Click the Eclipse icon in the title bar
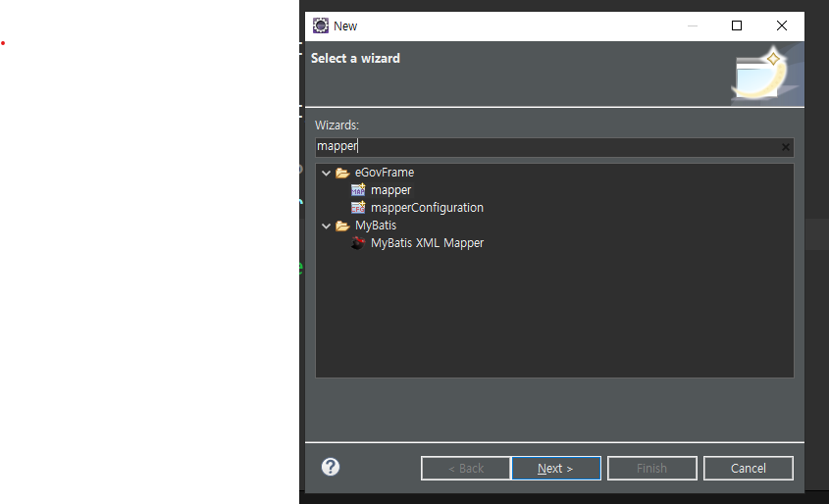Image resolution: width=829 pixels, height=504 pixels. [321, 25]
